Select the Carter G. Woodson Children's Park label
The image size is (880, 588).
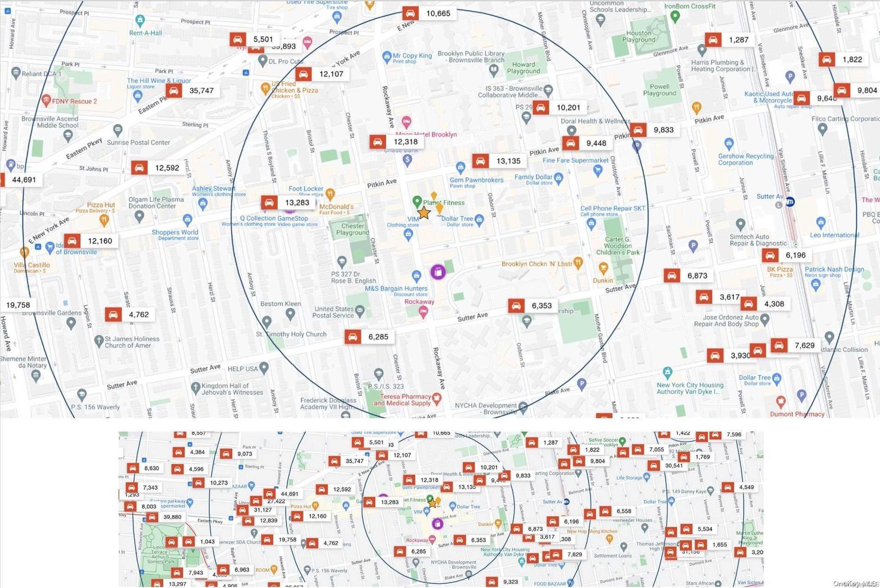(617, 246)
